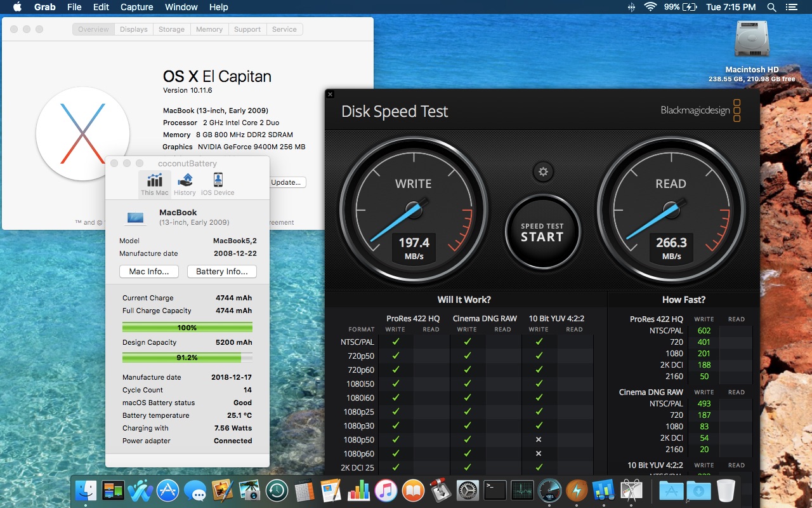Switch to Support tab in About This Mac

point(247,29)
